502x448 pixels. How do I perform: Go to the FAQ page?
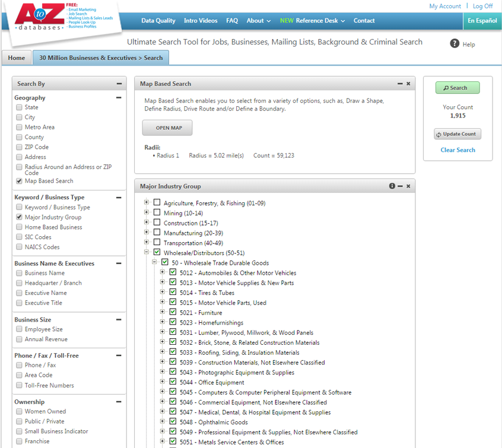click(x=232, y=21)
